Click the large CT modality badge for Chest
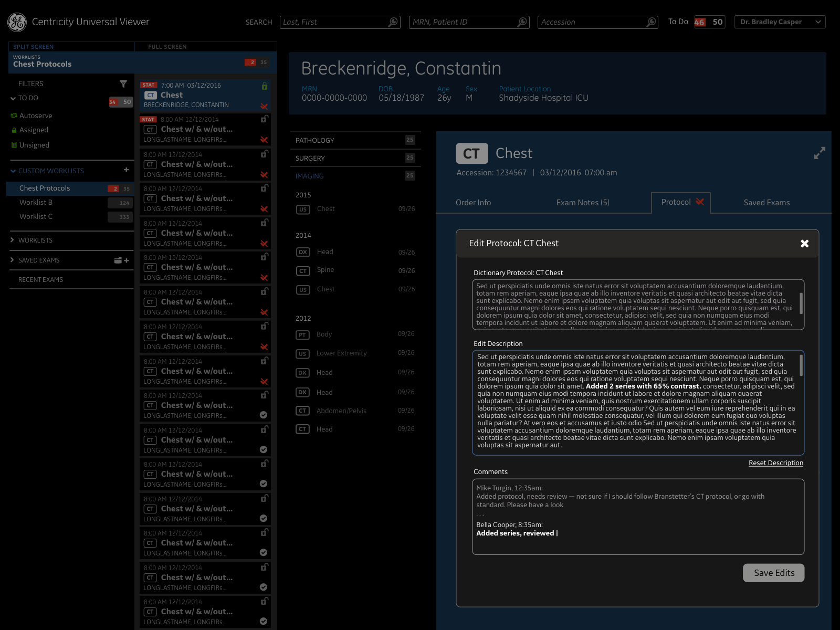The width and height of the screenshot is (840, 630). 472,153
